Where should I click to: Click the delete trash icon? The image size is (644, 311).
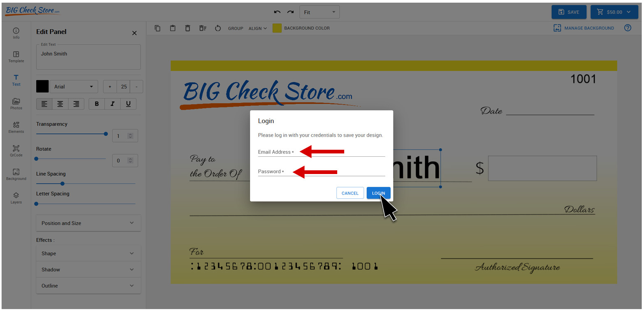click(188, 28)
